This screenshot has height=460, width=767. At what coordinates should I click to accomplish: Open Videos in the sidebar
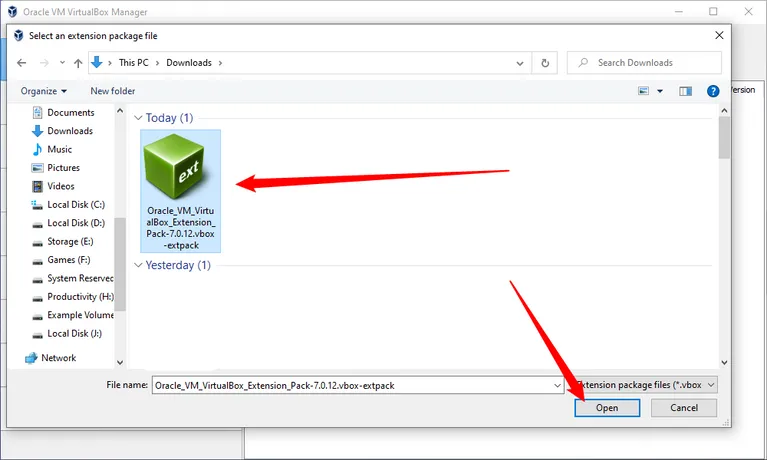point(53,186)
